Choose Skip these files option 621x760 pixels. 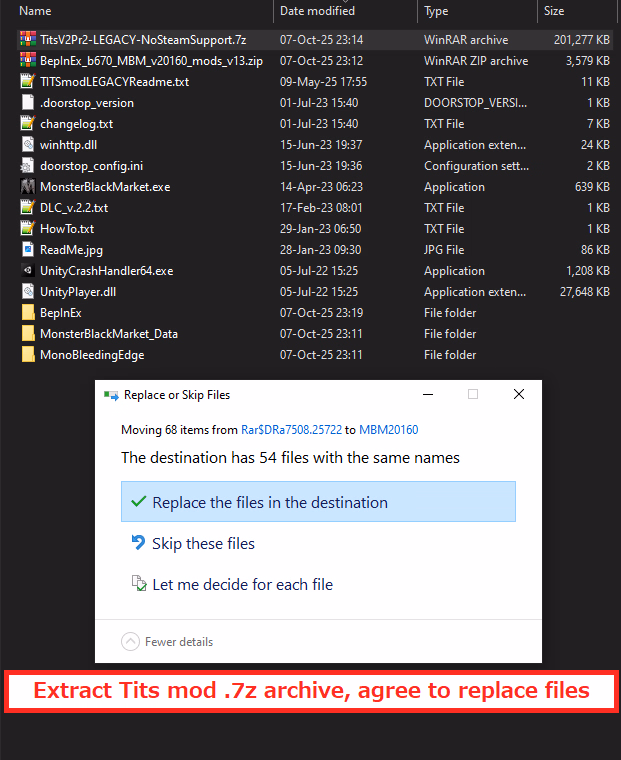[203, 544]
